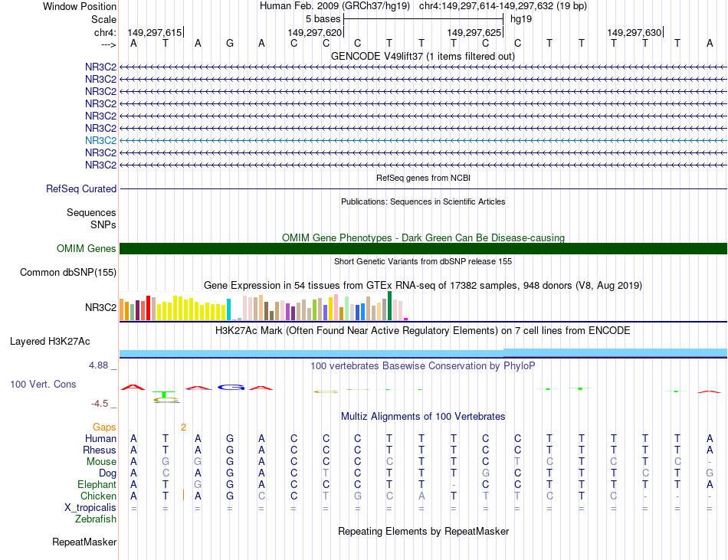
Task: Select the light-blue highlighted NR3C2 transcript label
Action: [100, 140]
